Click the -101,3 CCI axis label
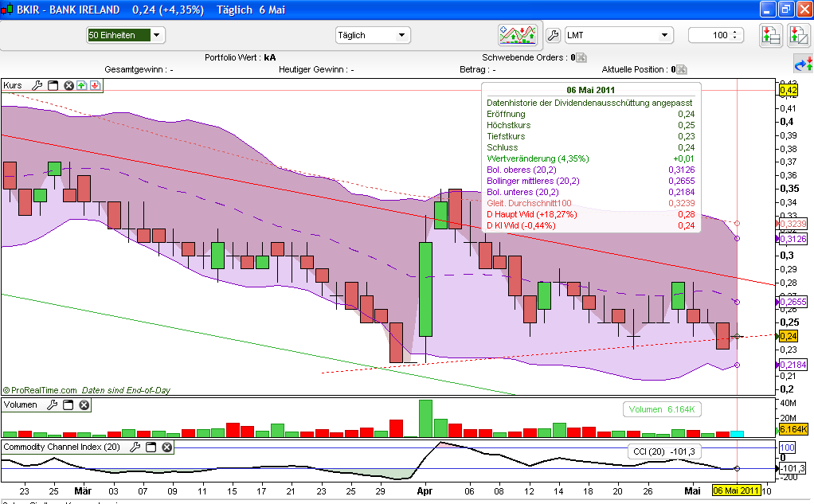Image resolution: width=814 pixels, height=504 pixels. tap(793, 469)
